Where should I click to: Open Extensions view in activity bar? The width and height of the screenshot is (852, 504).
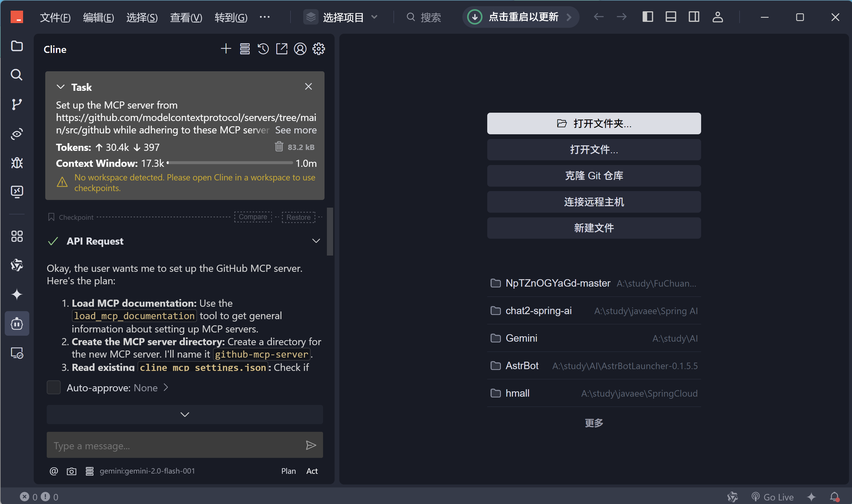[x=17, y=236]
